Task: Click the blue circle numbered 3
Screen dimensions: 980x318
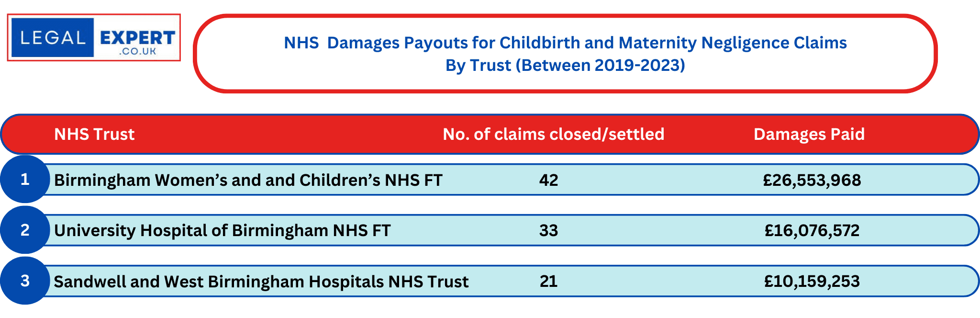Action: (x=25, y=281)
